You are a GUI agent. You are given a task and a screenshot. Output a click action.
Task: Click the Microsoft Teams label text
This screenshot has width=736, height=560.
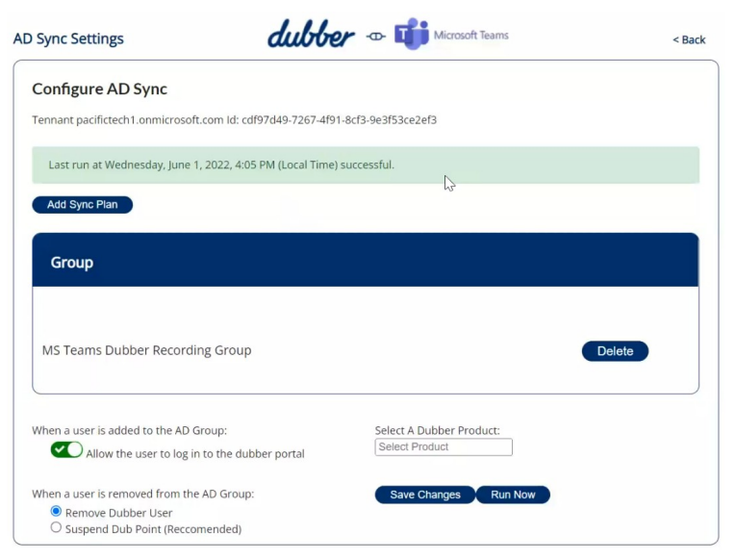[x=470, y=36]
